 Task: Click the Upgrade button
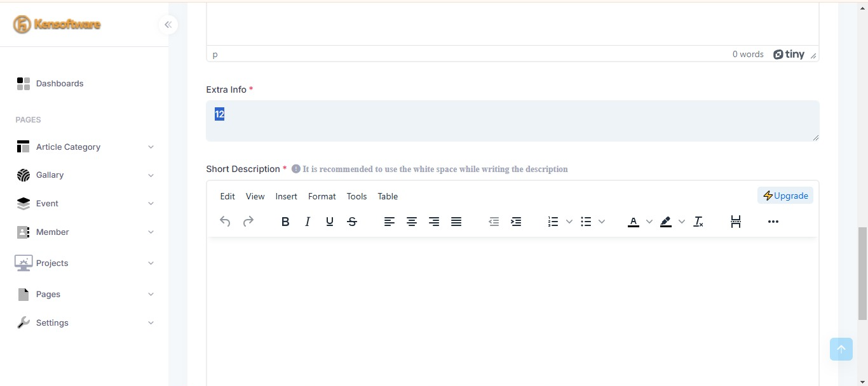[x=785, y=196]
